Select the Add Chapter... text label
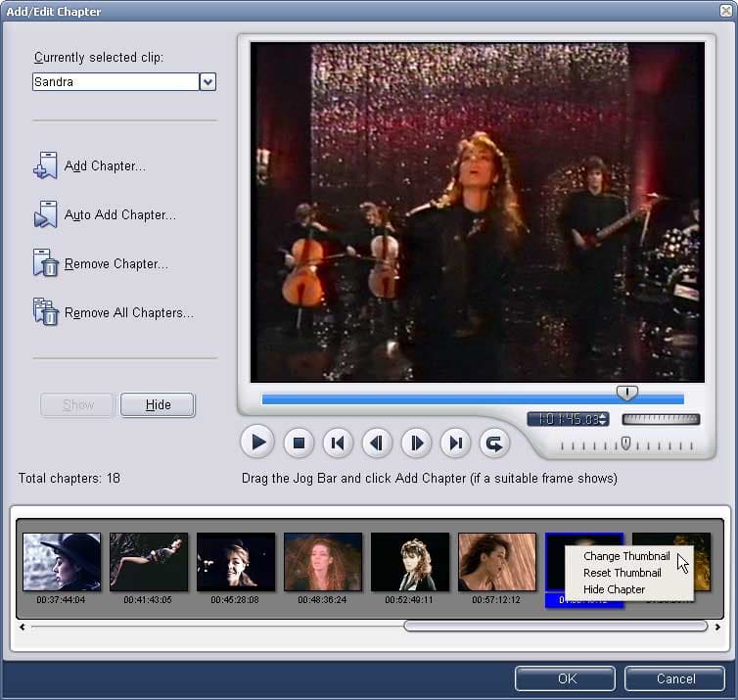Viewport: 738px width, 700px height. pos(105,165)
